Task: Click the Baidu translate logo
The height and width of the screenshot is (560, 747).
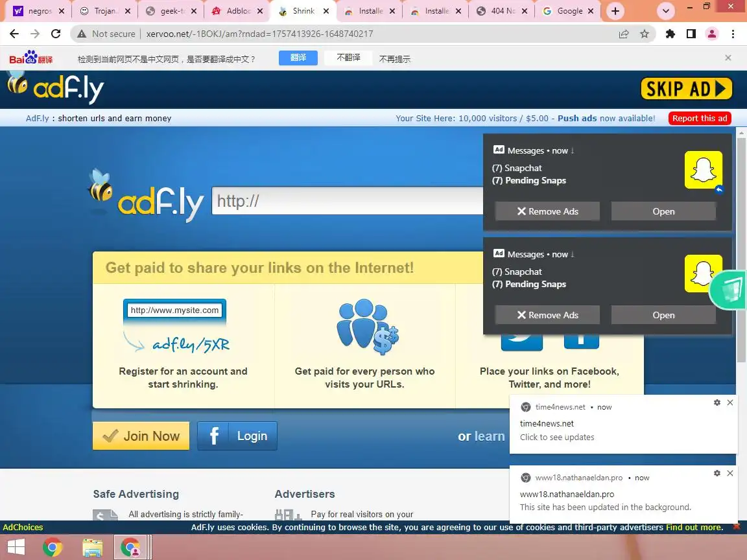Action: 31,58
